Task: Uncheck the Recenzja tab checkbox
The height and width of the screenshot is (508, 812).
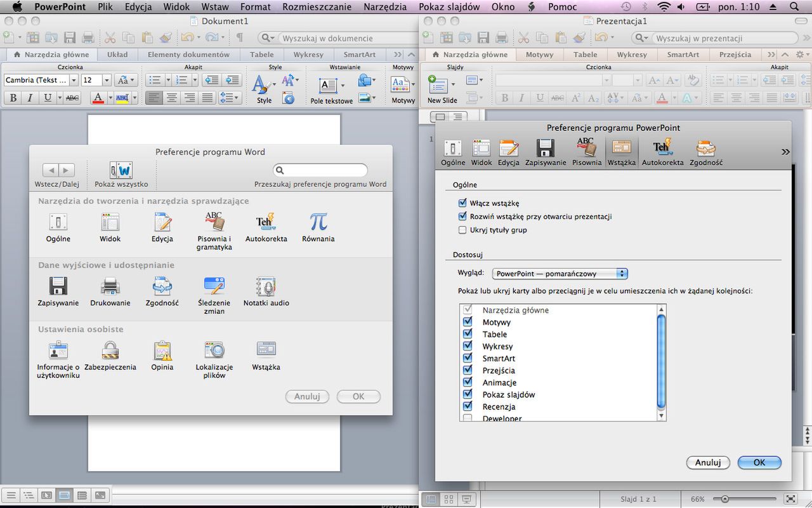Action: (x=468, y=406)
